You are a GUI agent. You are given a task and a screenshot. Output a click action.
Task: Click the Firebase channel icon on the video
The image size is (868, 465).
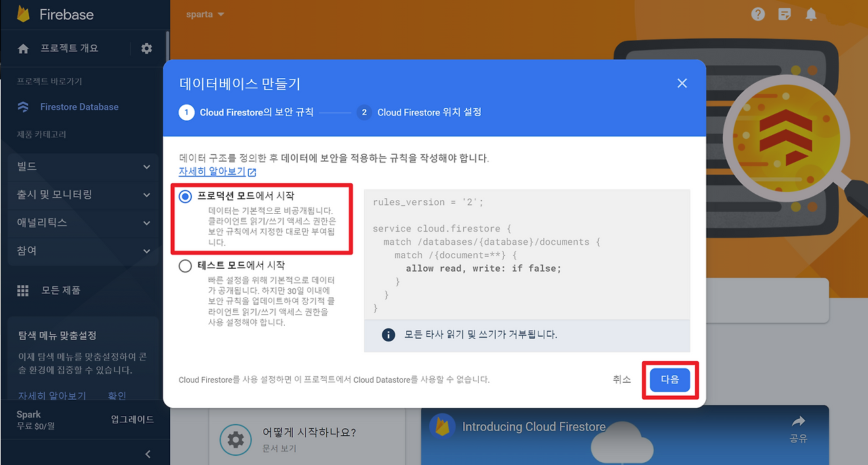point(443,426)
